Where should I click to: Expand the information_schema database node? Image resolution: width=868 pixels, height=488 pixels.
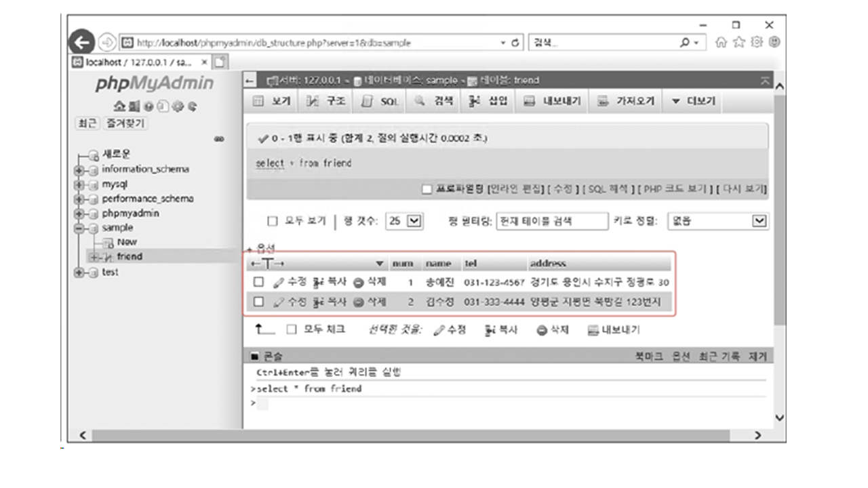pyautogui.click(x=79, y=169)
